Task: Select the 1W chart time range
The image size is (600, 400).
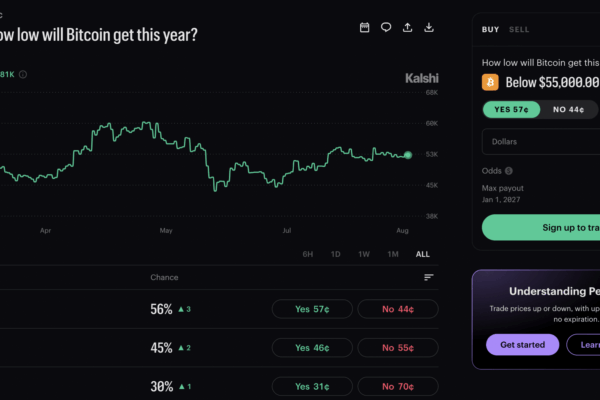Action: click(x=364, y=254)
